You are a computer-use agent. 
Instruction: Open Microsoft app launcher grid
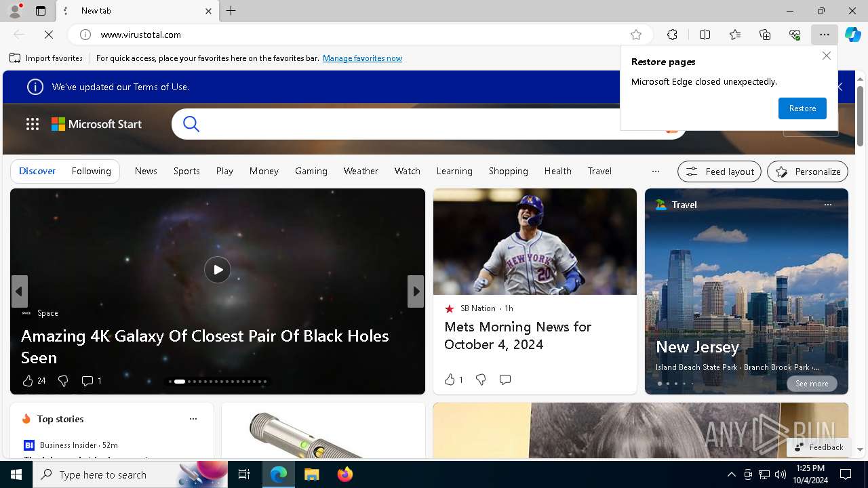(33, 124)
